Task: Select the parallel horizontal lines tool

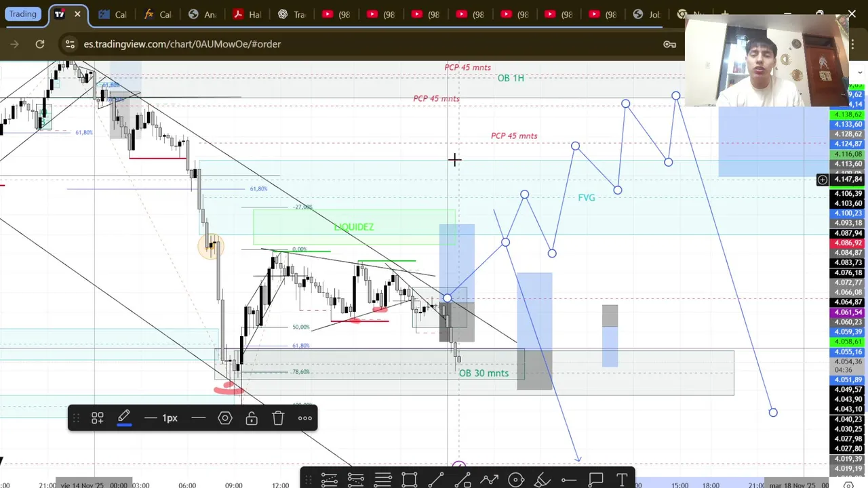Action: pos(382,480)
